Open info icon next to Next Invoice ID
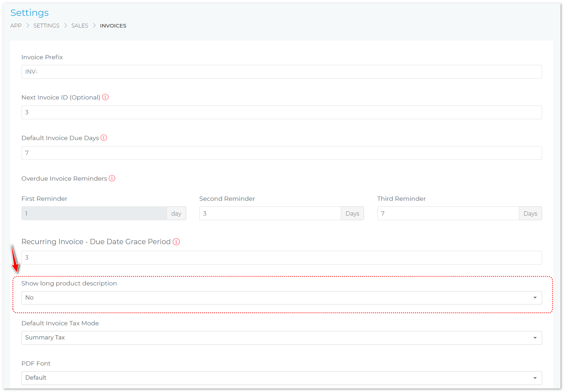This screenshot has height=392, width=564. coord(105,97)
